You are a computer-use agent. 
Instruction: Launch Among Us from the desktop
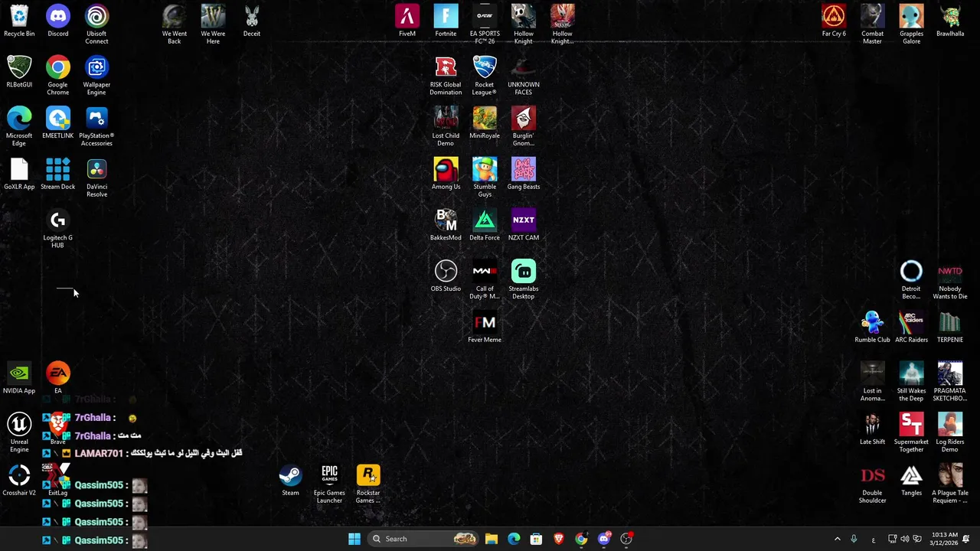pyautogui.click(x=446, y=174)
